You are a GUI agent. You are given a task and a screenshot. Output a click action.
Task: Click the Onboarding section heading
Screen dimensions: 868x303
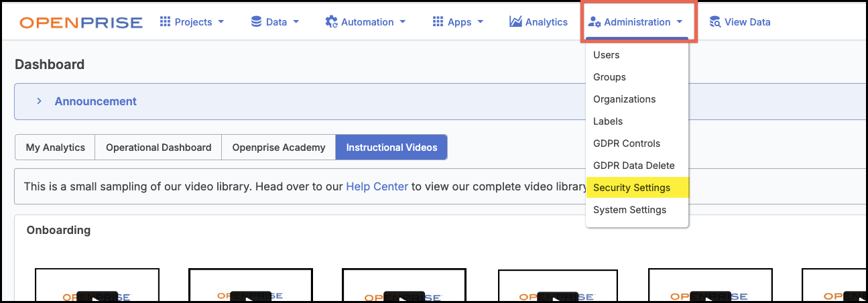(x=58, y=230)
